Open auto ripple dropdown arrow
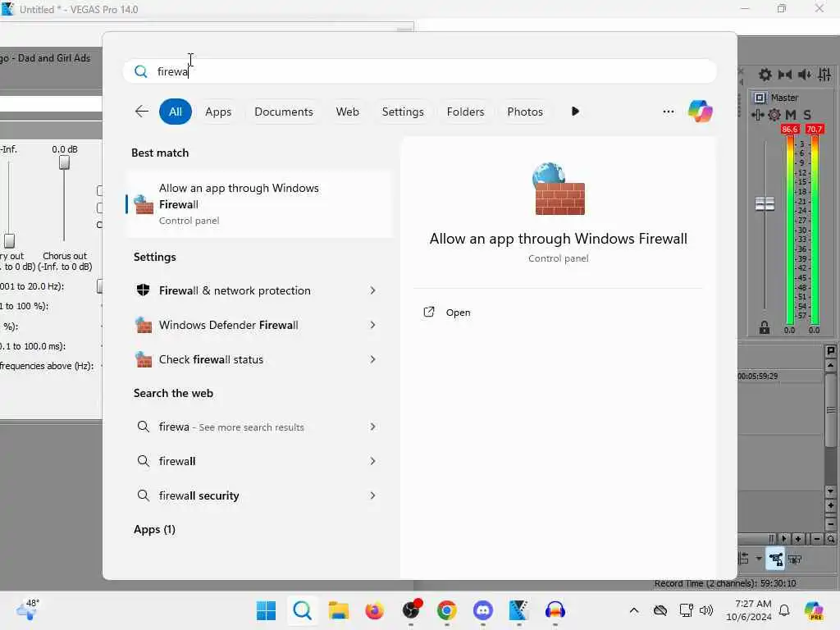Screen dimensions: 840x630 pos(759,559)
